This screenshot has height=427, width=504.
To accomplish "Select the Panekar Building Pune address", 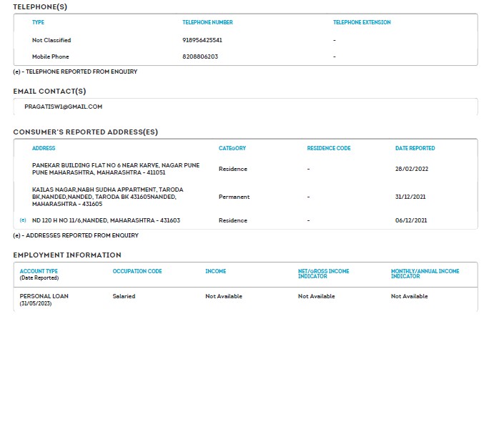I will pos(116,169).
